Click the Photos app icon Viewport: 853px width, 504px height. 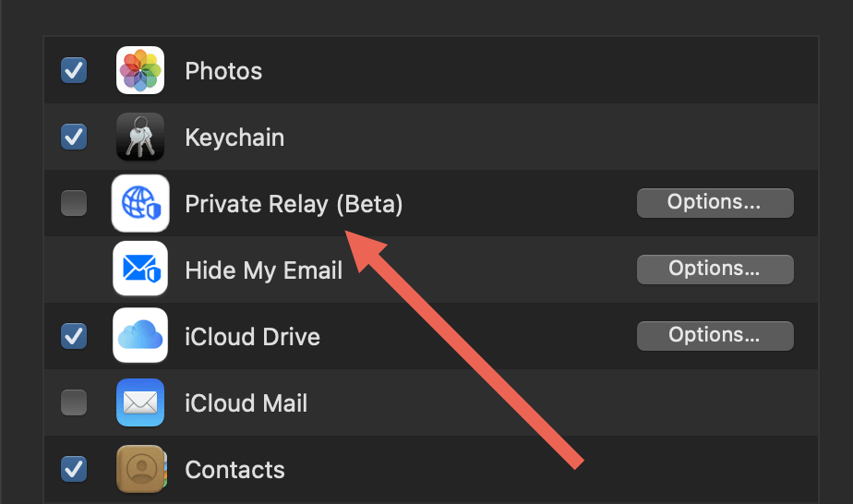tap(140, 70)
